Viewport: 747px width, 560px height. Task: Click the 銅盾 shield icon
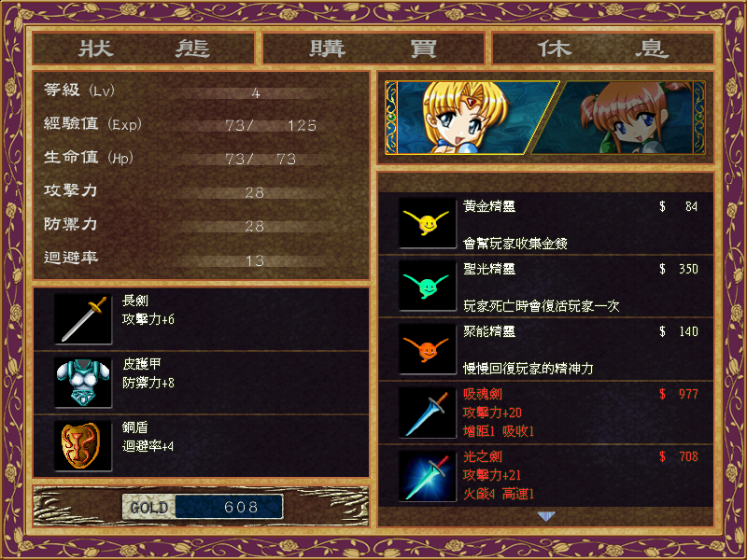click(83, 446)
